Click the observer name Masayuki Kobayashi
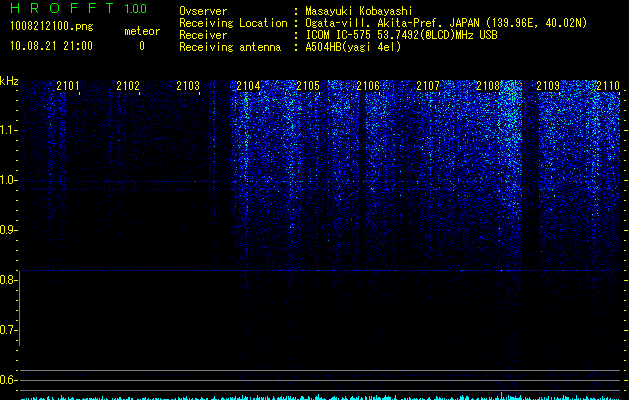This screenshot has height=400, width=629. click(359, 12)
